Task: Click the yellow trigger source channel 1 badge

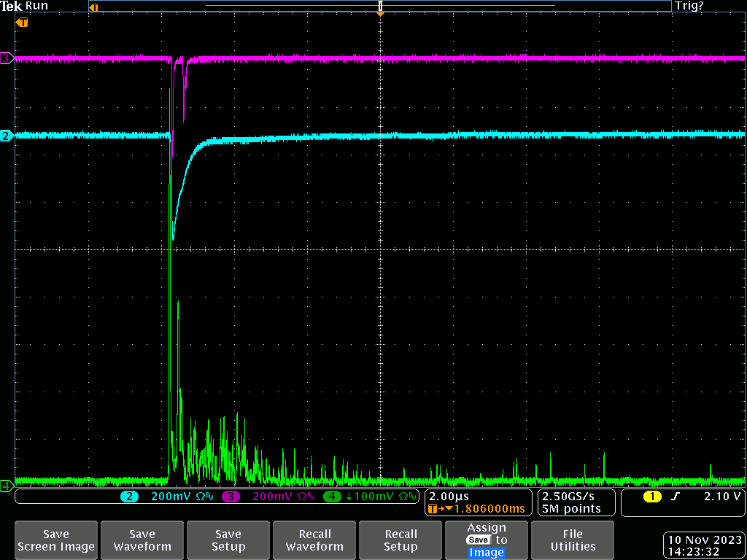Action: 651,497
